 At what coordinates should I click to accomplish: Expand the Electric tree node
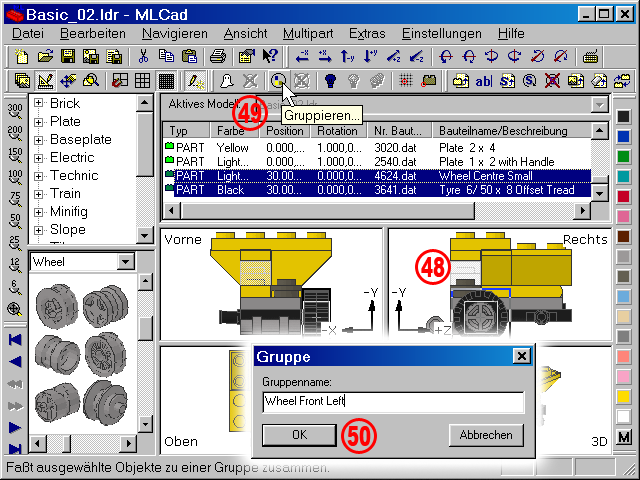[x=38, y=158]
